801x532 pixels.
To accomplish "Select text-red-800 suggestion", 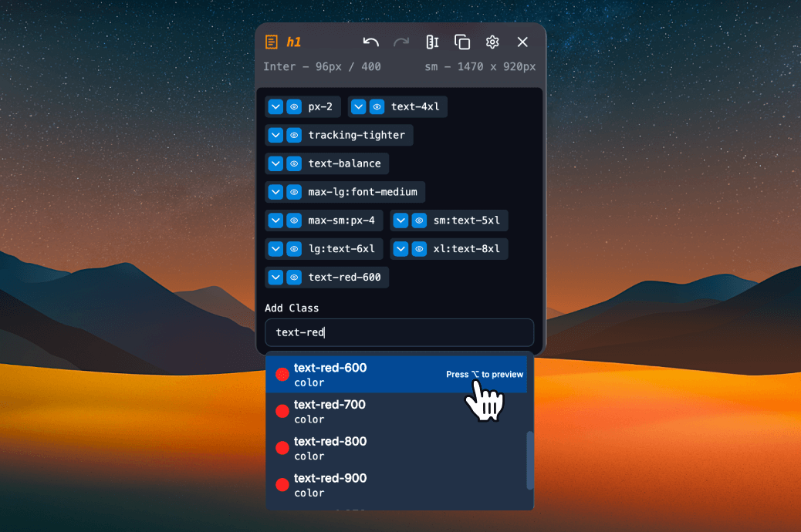I will (x=397, y=448).
